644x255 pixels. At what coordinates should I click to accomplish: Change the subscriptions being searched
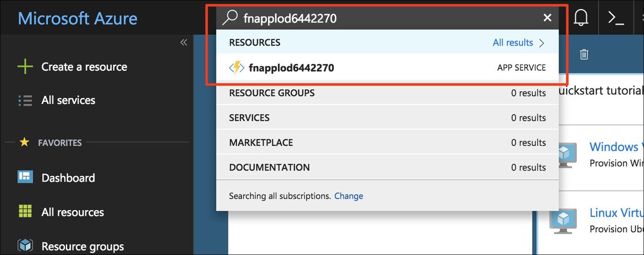tap(349, 196)
